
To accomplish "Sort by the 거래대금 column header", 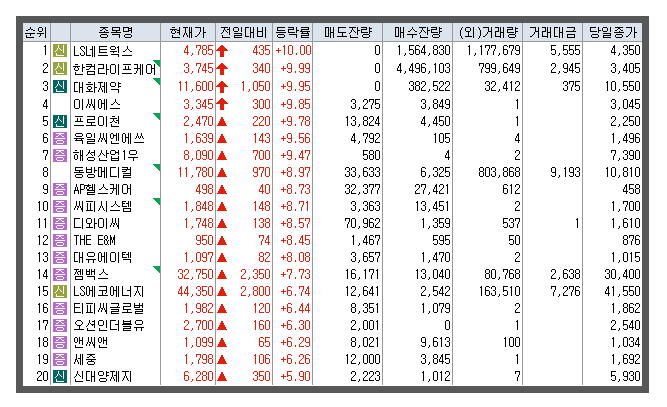I will (x=553, y=32).
